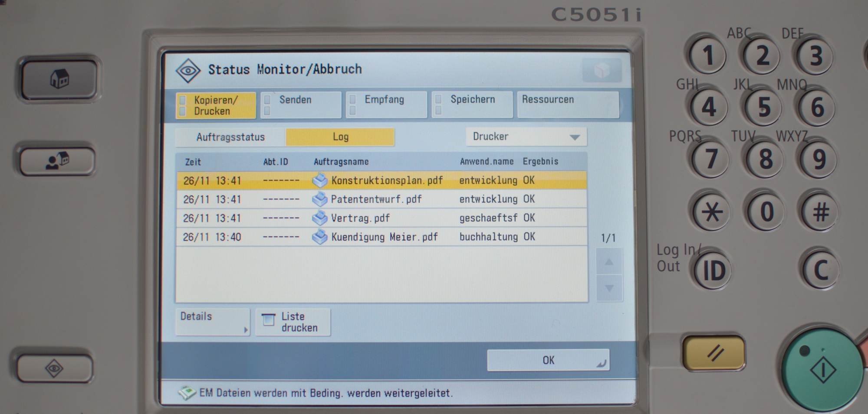This screenshot has width=868, height=414.
Task: Expand the Details button submenu
Action: pos(213,322)
